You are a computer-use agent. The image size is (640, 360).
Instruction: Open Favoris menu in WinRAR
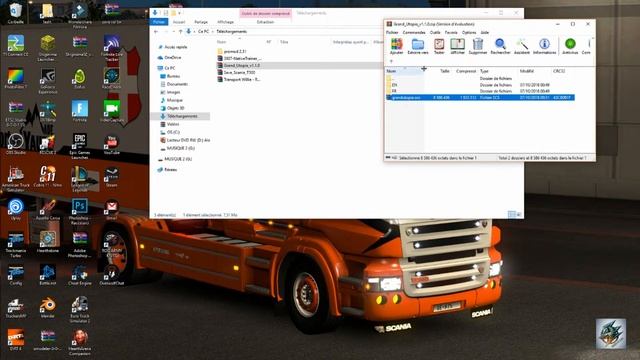[451, 32]
